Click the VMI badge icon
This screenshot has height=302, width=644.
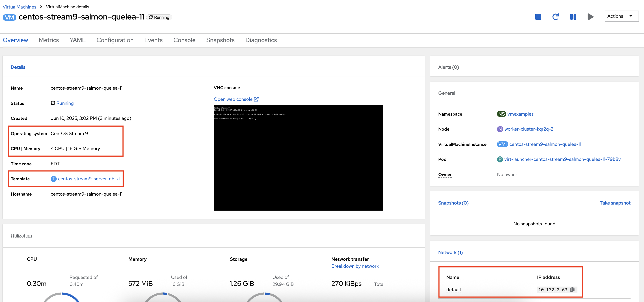coord(503,144)
